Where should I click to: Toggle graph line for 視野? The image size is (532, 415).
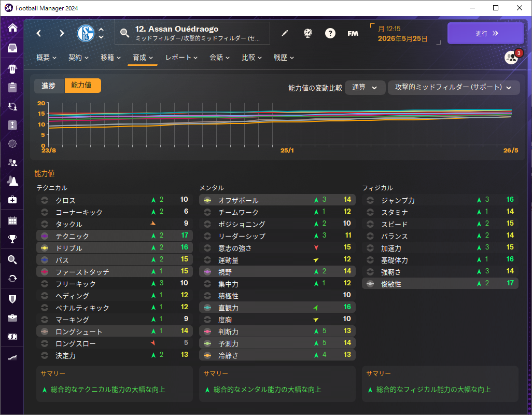(x=207, y=272)
